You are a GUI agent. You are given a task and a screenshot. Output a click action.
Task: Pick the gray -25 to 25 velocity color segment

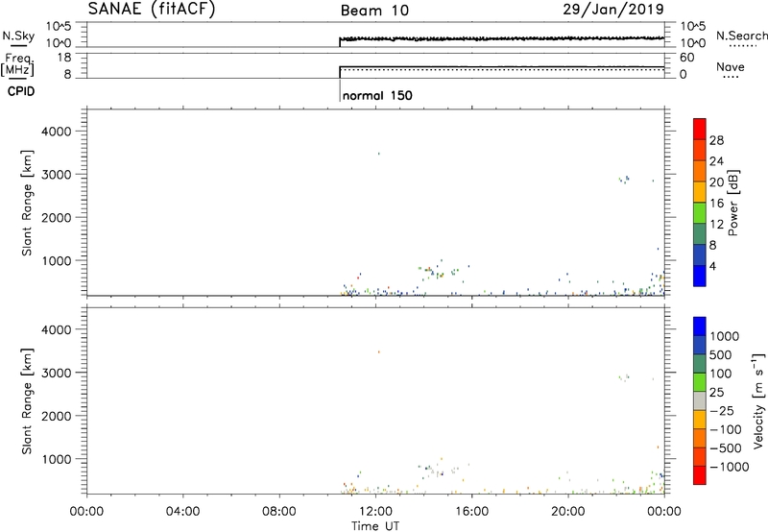(x=700, y=400)
